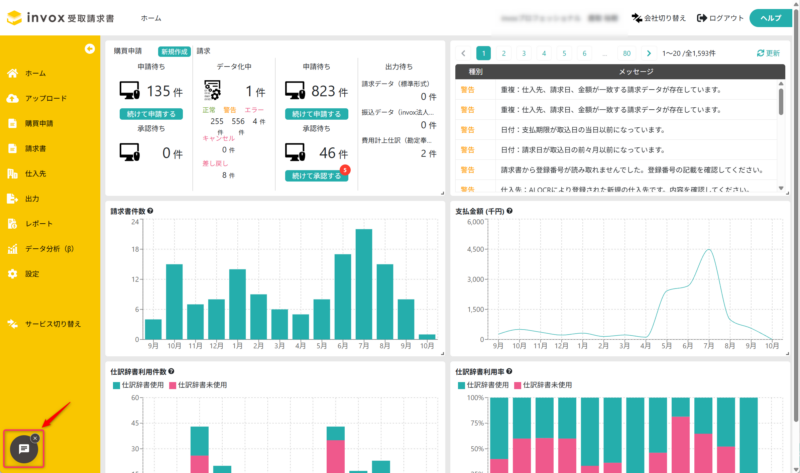Click the 7月 bar in 請求書件数 chart

[x=364, y=284]
